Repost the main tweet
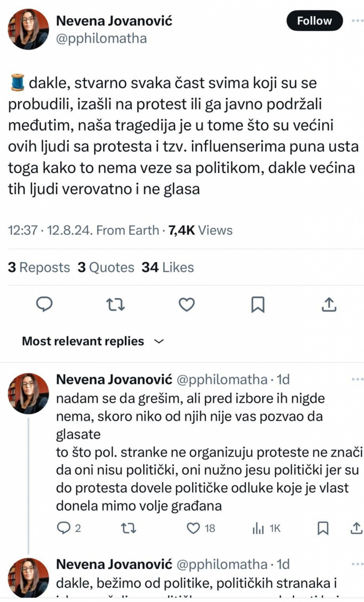 click(x=115, y=304)
